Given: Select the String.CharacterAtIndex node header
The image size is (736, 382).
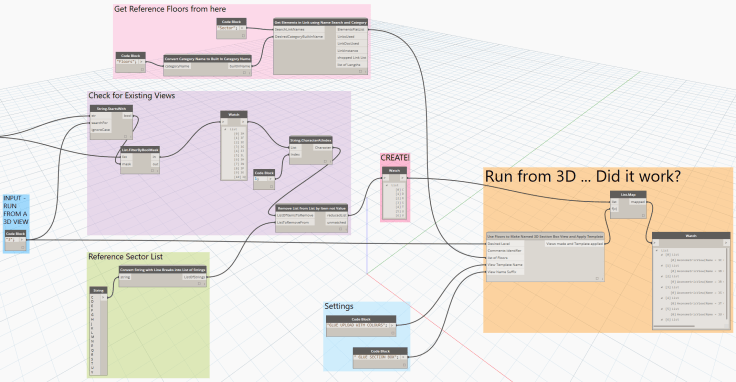Looking at the screenshot, I should tap(311, 140).
